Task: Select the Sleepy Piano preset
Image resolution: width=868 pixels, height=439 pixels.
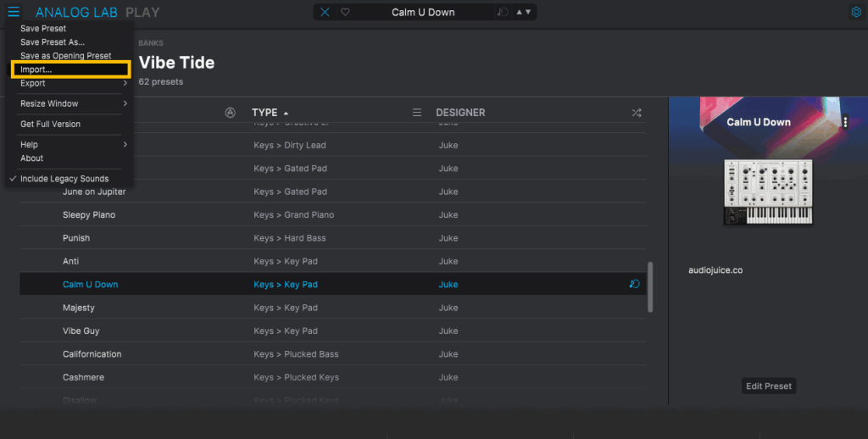Action: pyautogui.click(x=89, y=214)
